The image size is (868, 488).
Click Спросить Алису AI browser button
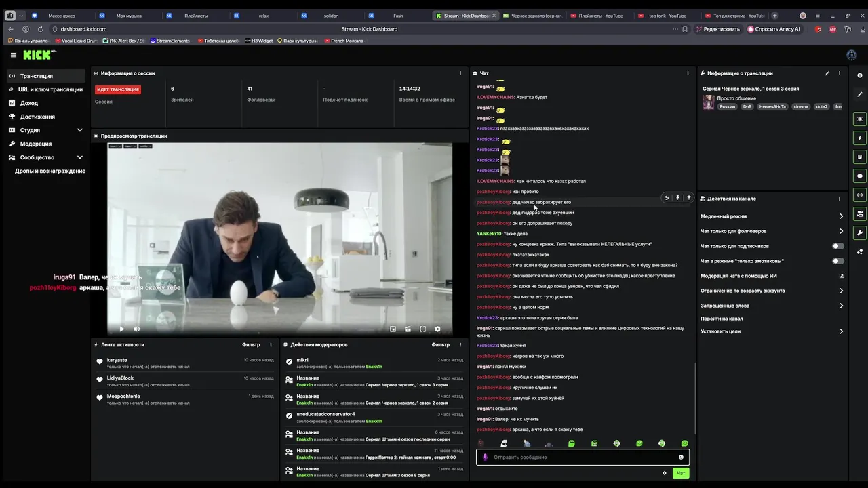click(774, 29)
